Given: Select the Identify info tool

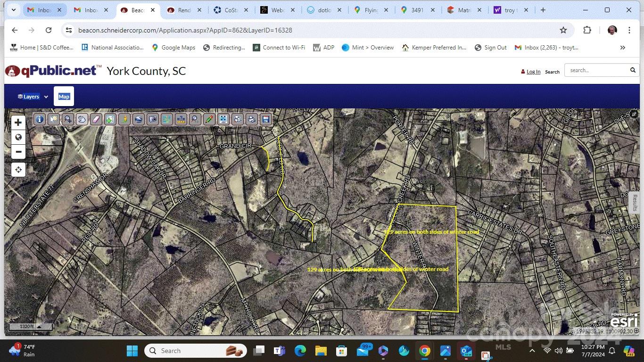Looking at the screenshot, I should click(x=40, y=119).
